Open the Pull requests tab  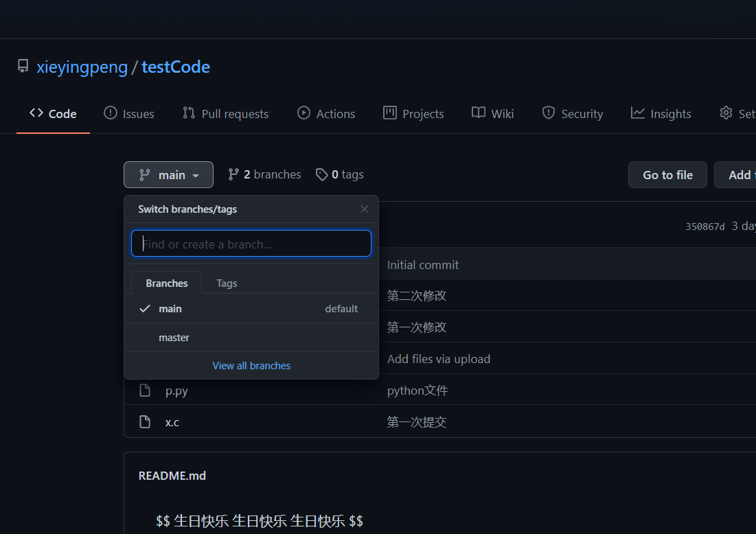pyautogui.click(x=225, y=114)
